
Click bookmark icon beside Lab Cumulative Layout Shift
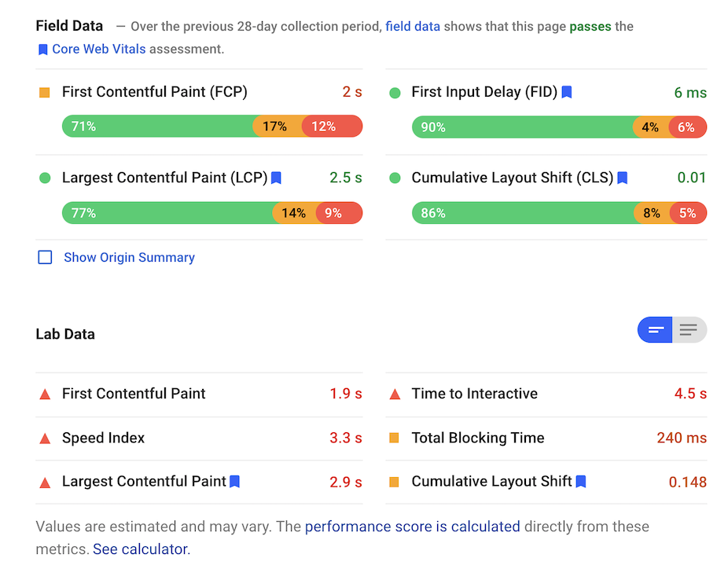[581, 482]
